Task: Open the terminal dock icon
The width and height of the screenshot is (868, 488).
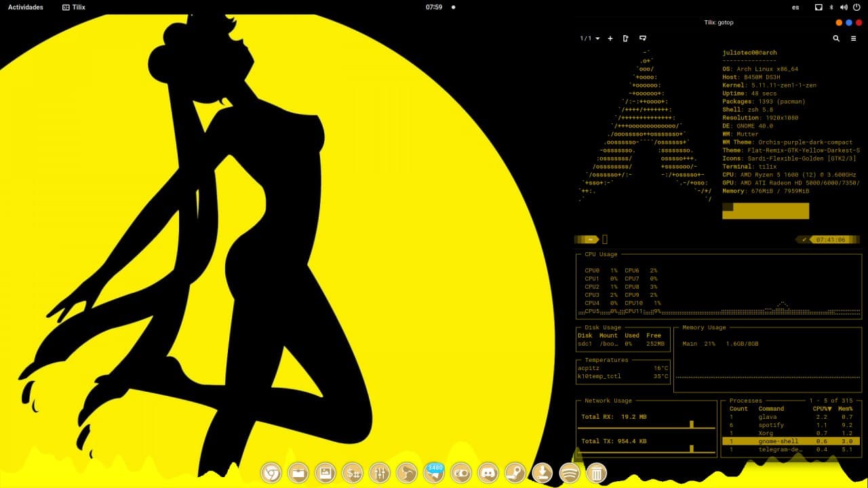Action: [353, 472]
